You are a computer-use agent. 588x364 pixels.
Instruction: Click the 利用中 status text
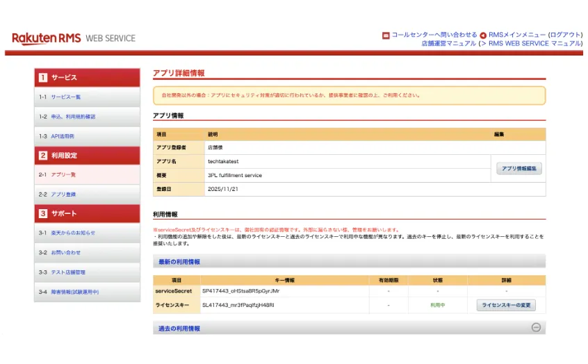[438, 305]
